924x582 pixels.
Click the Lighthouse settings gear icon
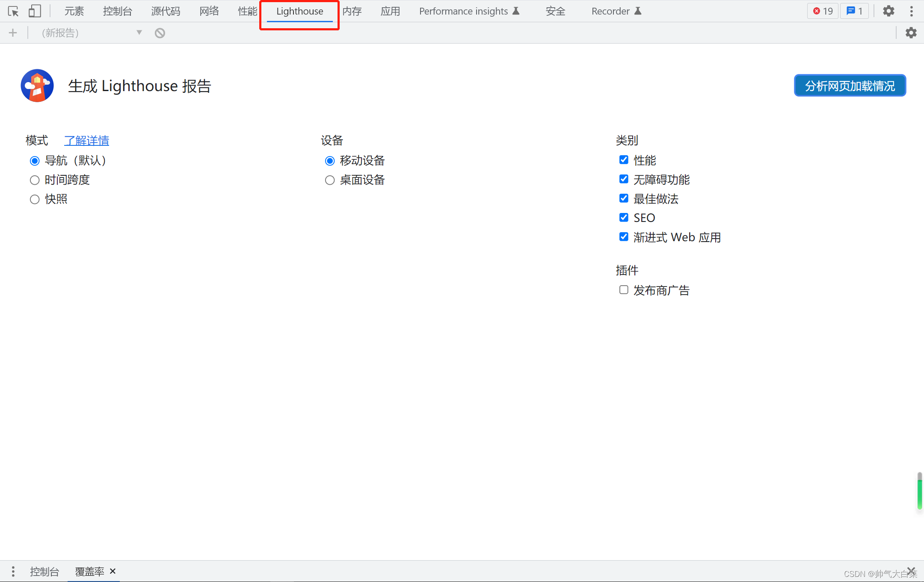(x=911, y=32)
